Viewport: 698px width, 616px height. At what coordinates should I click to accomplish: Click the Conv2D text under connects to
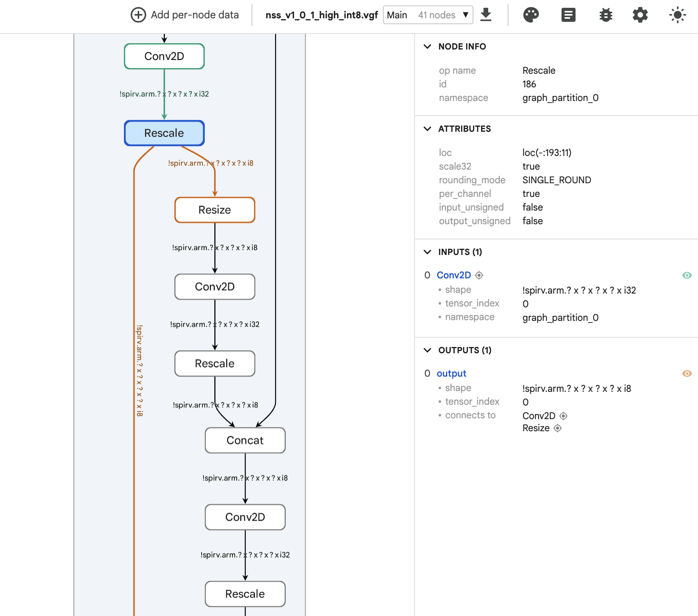click(539, 416)
